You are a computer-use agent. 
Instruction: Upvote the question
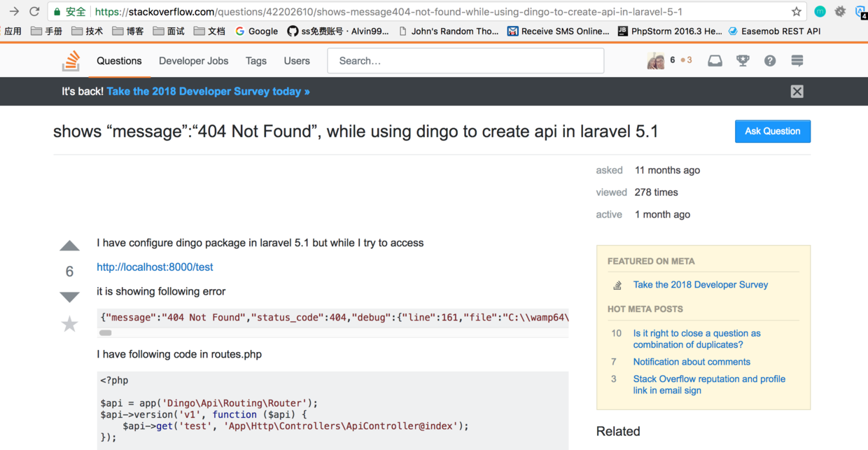tap(69, 246)
